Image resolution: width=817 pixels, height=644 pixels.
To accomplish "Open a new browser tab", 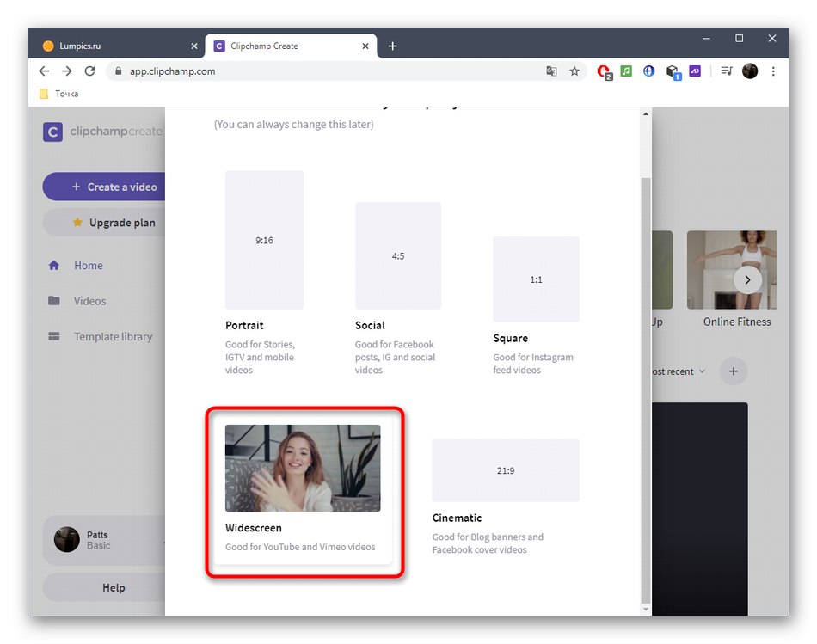I will pos(393,46).
